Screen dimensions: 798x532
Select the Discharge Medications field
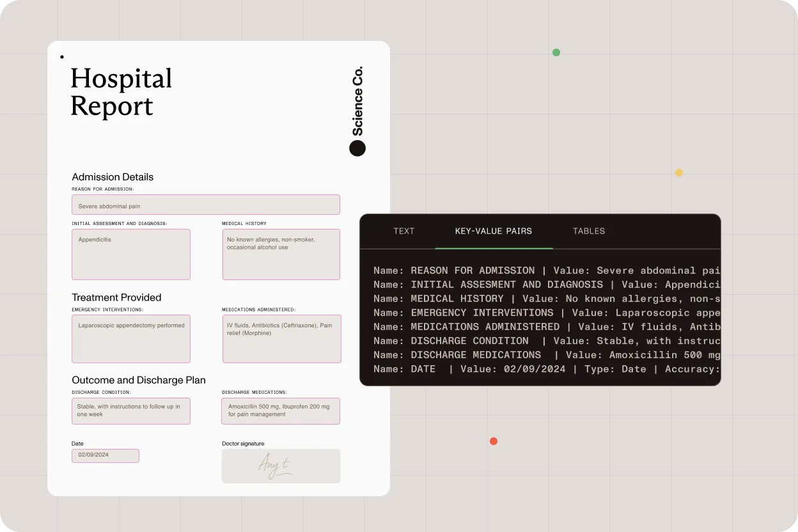pos(281,411)
